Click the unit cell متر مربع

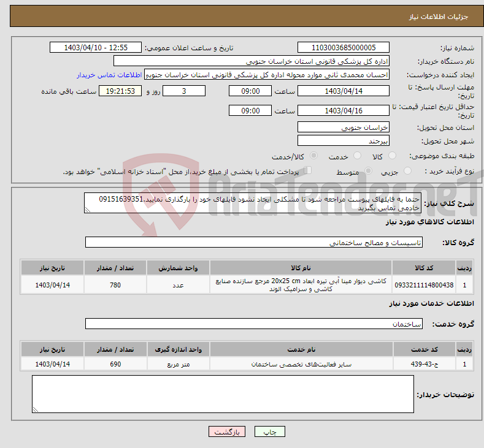(x=178, y=364)
